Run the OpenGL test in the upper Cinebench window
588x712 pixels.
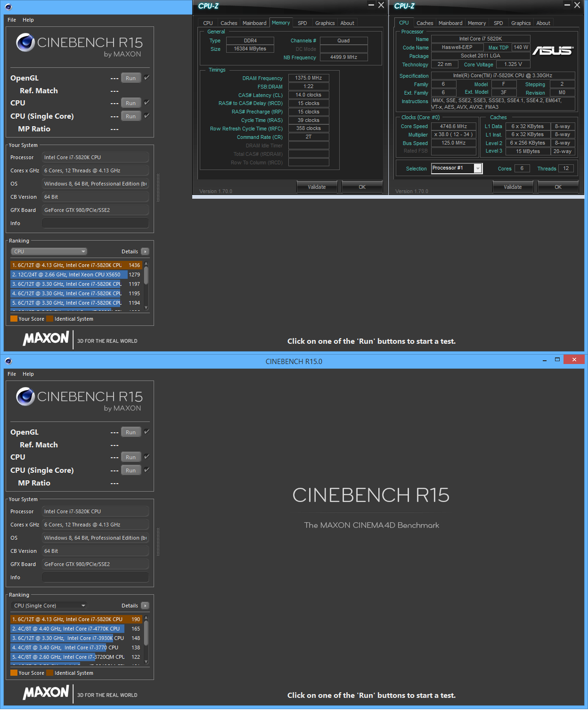[131, 78]
